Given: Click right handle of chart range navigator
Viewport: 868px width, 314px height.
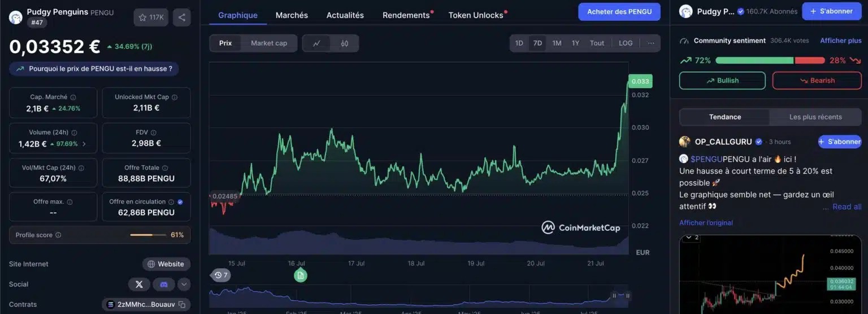Looking at the screenshot, I should [x=627, y=296].
